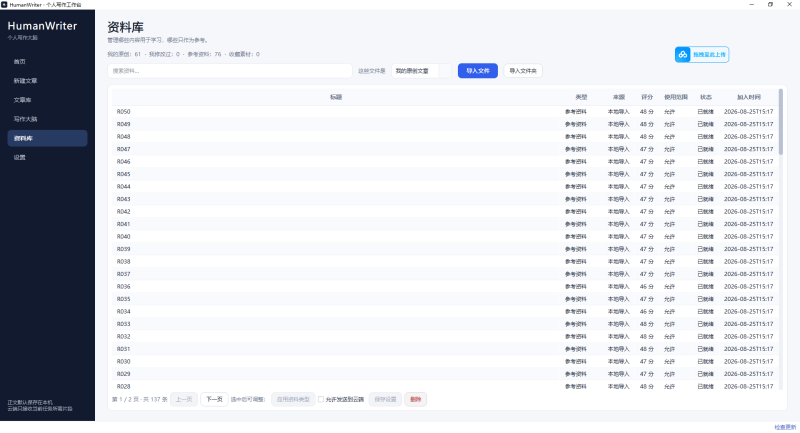Image resolution: width=800 pixels, height=433 pixels.
Task: Select row R049
Action: (x=445, y=124)
